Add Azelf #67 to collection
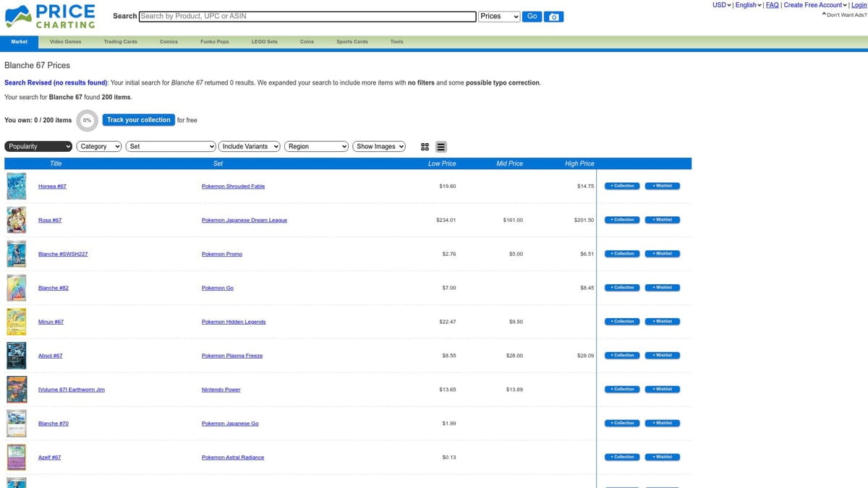This screenshot has width=868, height=488. (x=622, y=457)
